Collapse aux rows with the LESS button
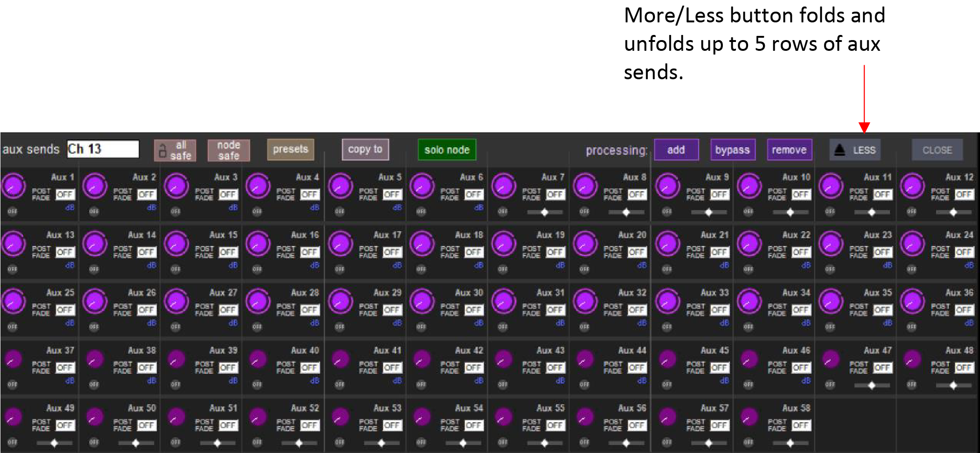 coord(855,150)
